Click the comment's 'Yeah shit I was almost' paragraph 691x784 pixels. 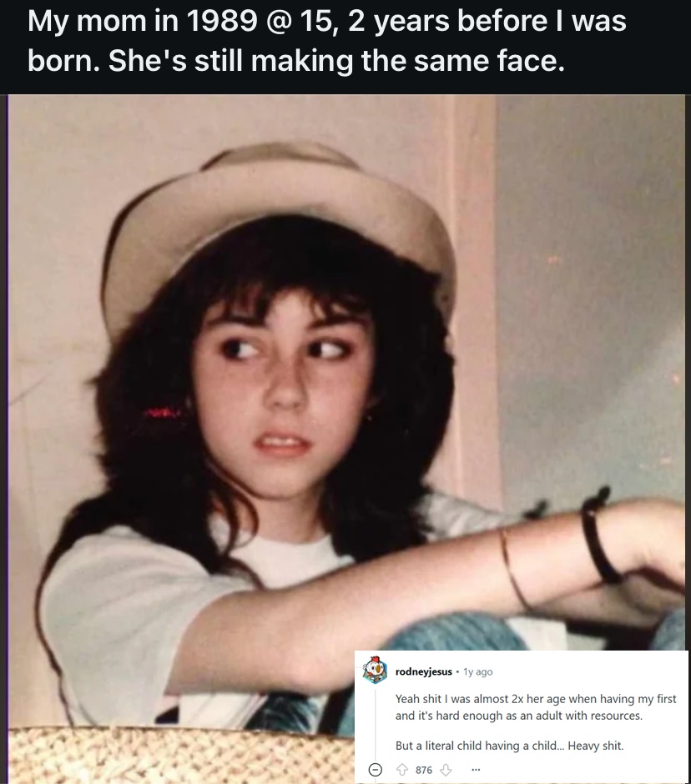(x=536, y=706)
